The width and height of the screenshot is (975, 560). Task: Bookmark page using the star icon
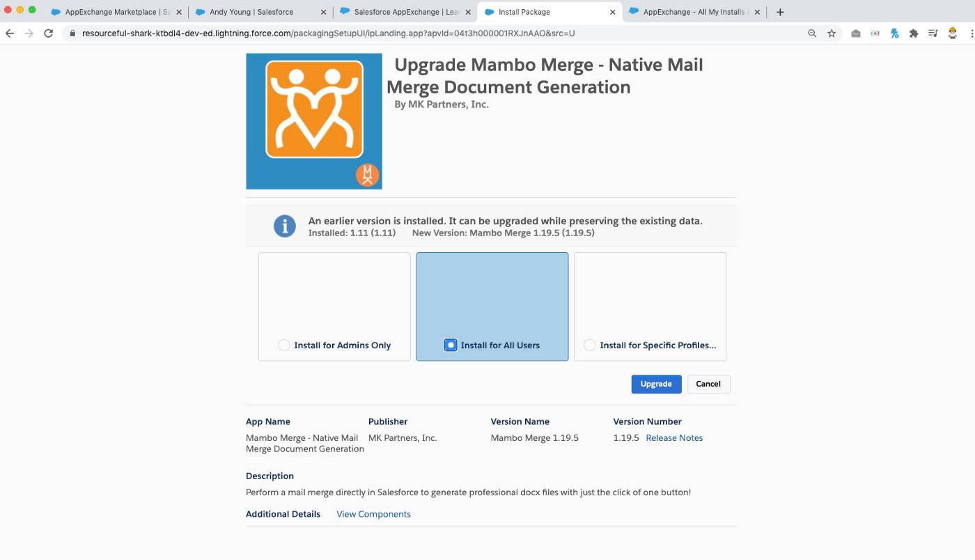(832, 33)
